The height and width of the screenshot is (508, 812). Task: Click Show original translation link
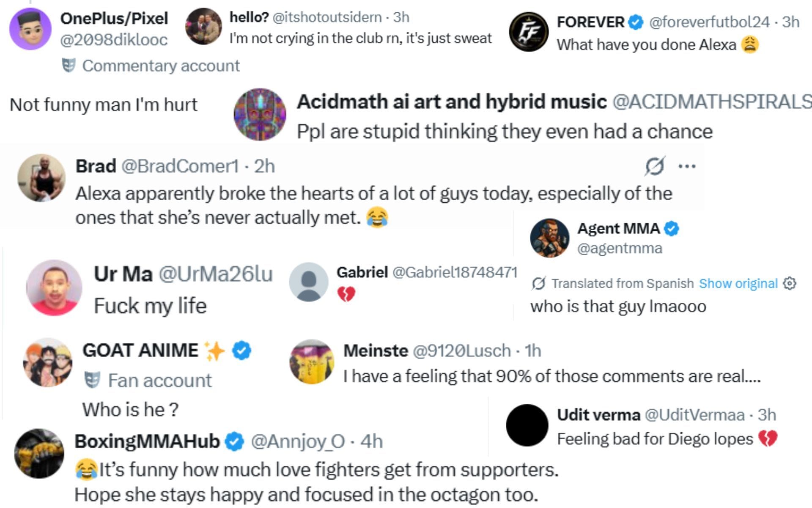738,283
